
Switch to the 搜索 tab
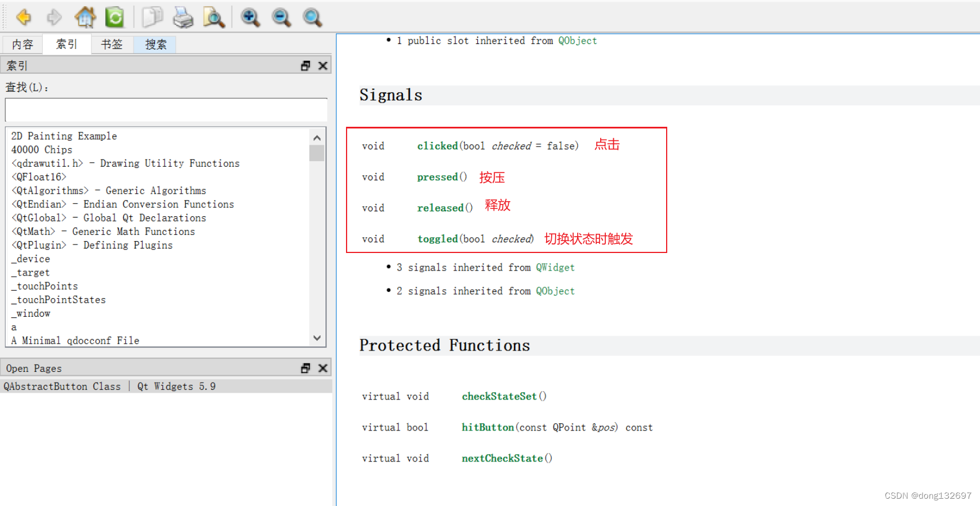(x=156, y=45)
